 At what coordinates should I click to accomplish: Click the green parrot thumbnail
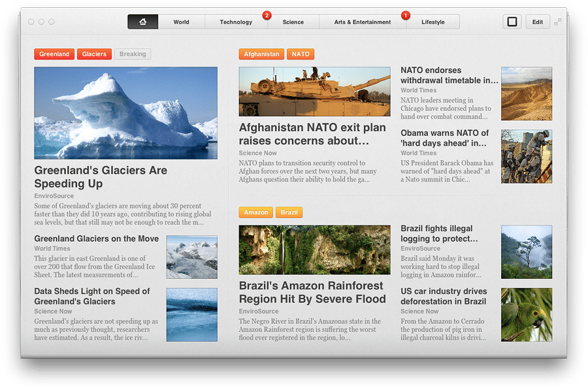pyautogui.click(x=527, y=315)
